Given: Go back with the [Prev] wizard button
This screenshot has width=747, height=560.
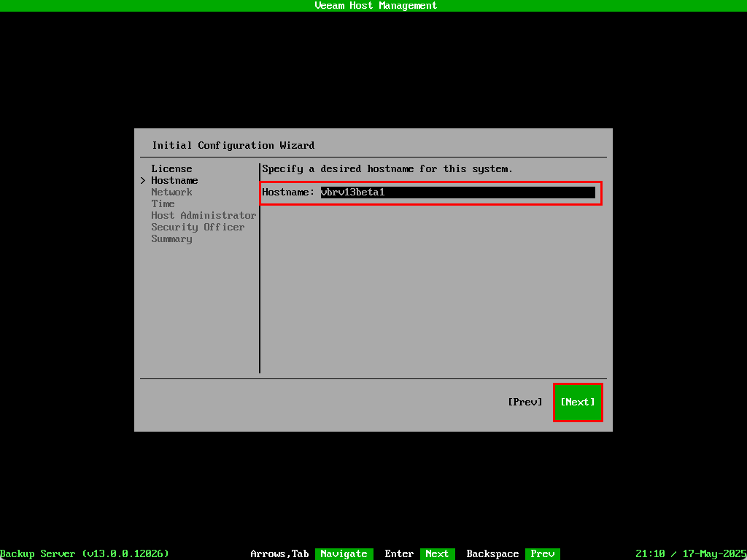Looking at the screenshot, I should click(x=525, y=402).
